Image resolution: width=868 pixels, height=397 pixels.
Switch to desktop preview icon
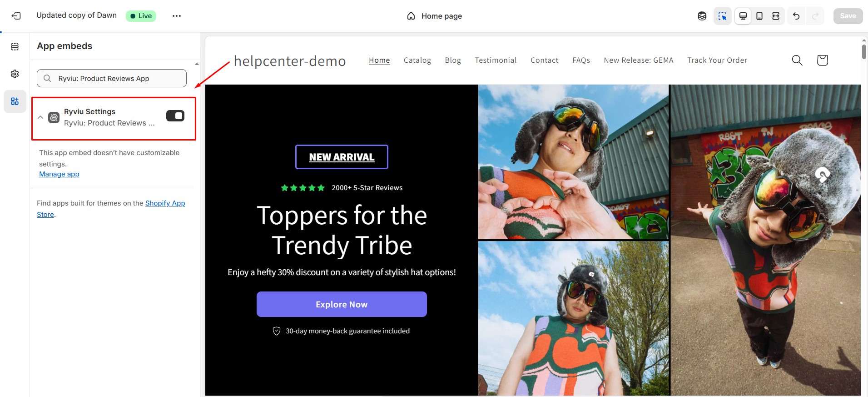(x=743, y=16)
